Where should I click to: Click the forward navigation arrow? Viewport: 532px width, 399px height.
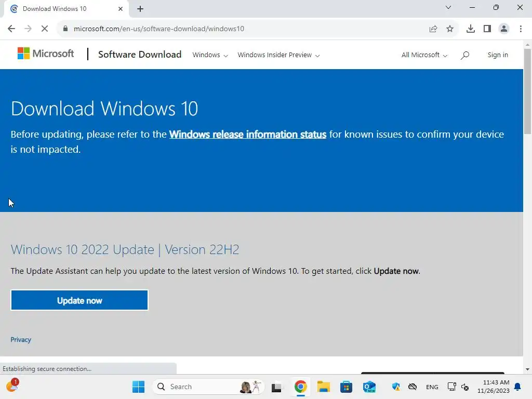[x=28, y=29]
